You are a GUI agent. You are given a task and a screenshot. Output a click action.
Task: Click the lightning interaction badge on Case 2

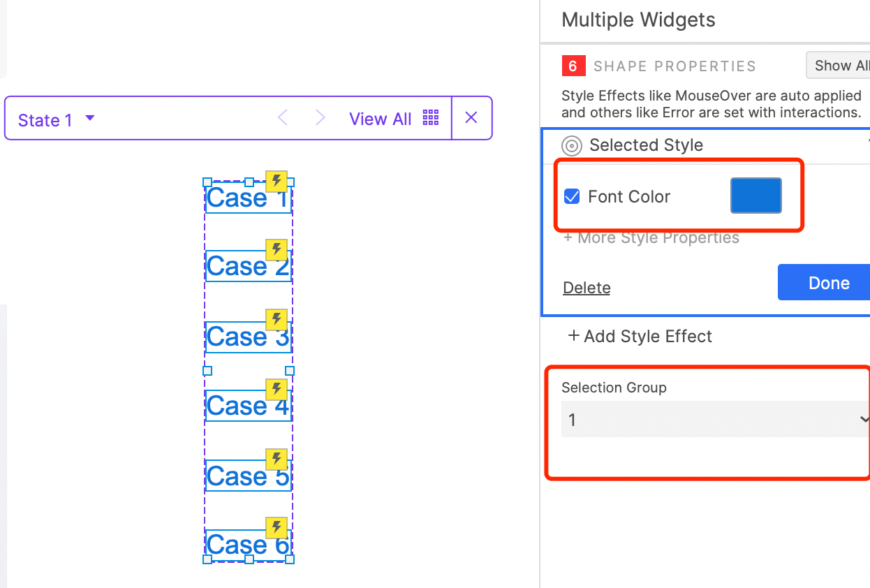point(277,250)
